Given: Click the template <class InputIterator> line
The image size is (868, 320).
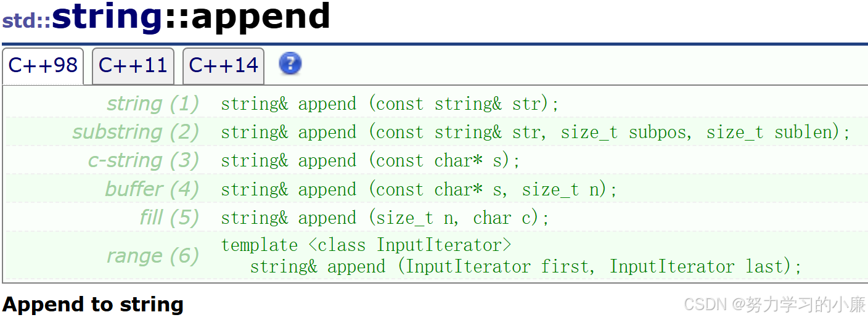Looking at the screenshot, I should tap(366, 245).
